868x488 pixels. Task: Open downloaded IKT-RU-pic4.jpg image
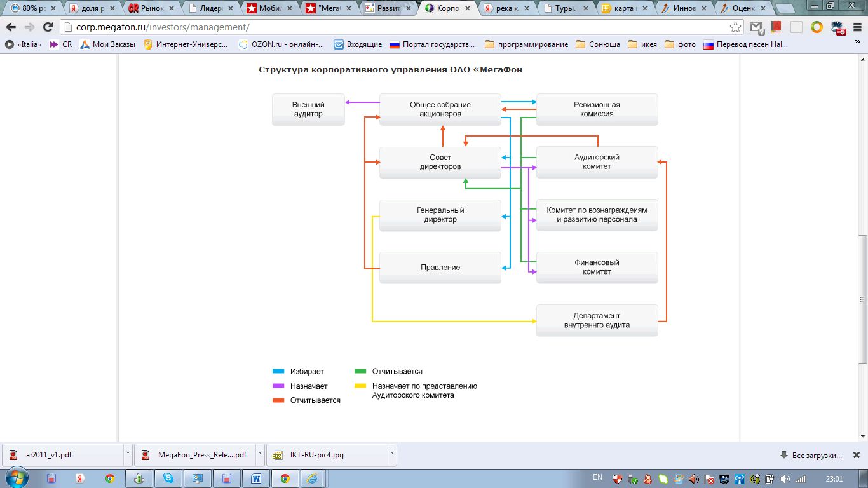tap(327, 455)
